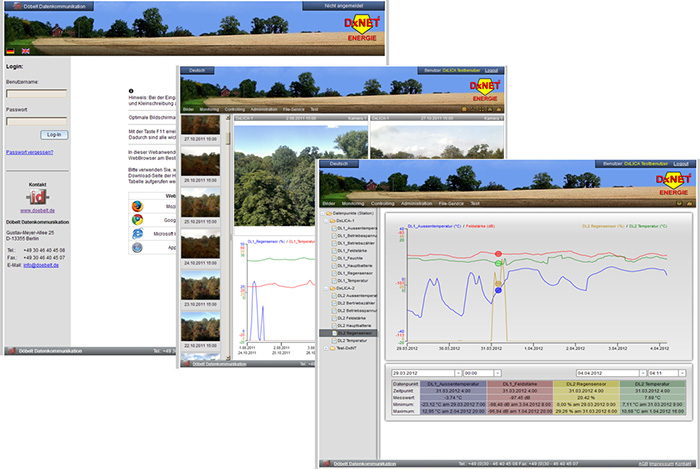Open Impressum link in footer
The width and height of the screenshot is (700, 469).
(661, 464)
